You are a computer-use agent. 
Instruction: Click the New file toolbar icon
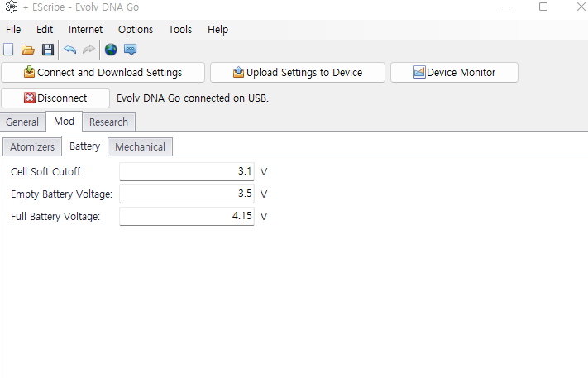[8, 50]
